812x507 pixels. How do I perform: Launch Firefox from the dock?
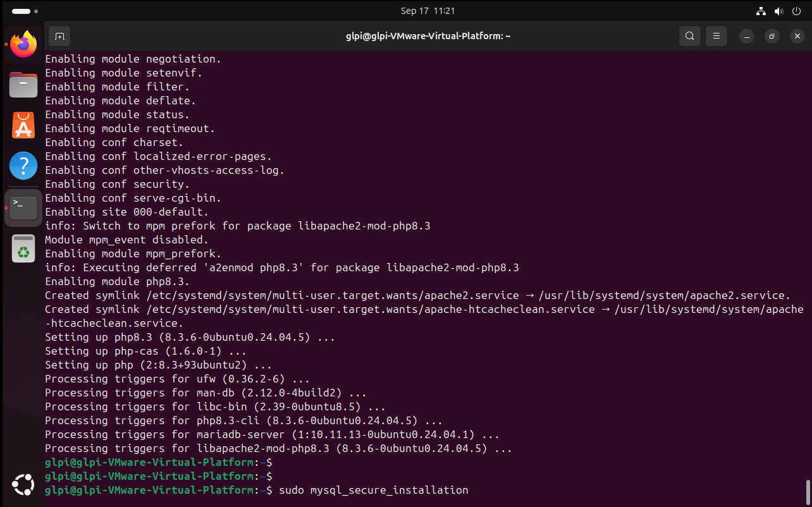23,44
